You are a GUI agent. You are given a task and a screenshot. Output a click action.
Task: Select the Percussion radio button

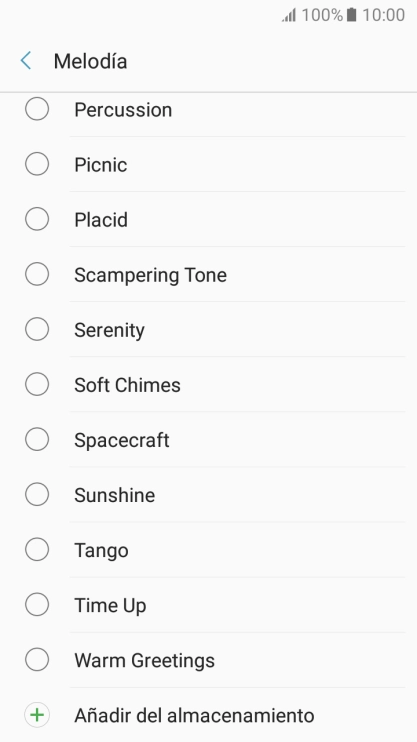37,109
